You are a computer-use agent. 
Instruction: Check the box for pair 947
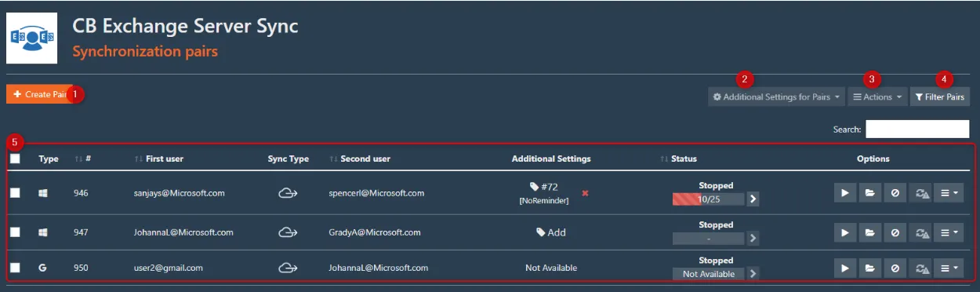coord(15,232)
